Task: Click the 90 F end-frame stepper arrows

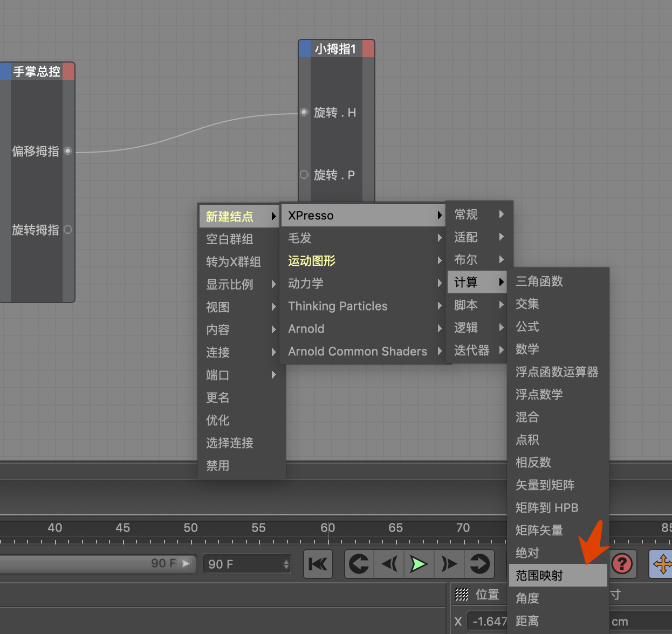Action: coord(286,564)
